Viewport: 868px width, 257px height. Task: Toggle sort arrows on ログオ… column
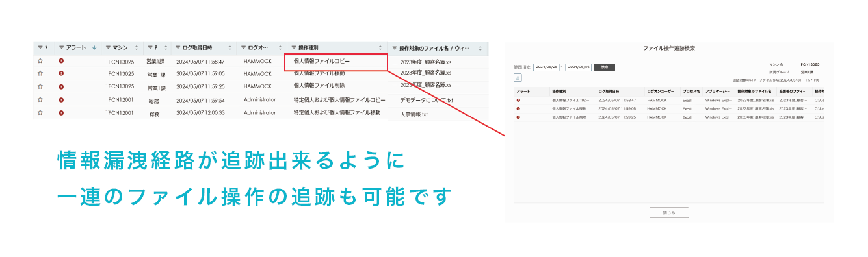[x=280, y=47]
